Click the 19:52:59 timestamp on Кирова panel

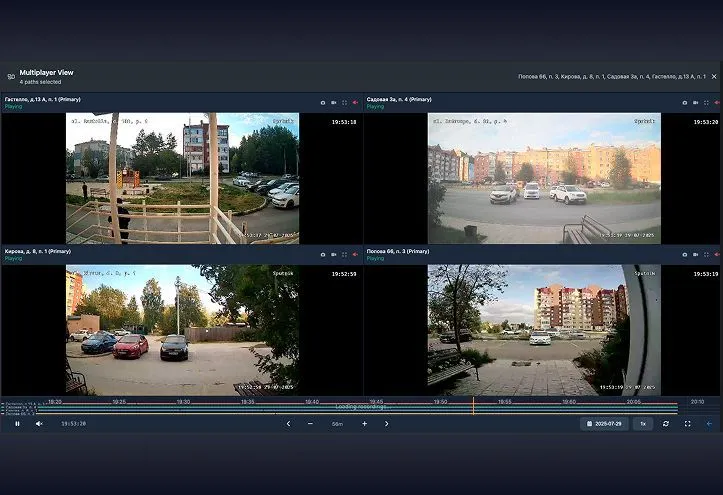344,274
